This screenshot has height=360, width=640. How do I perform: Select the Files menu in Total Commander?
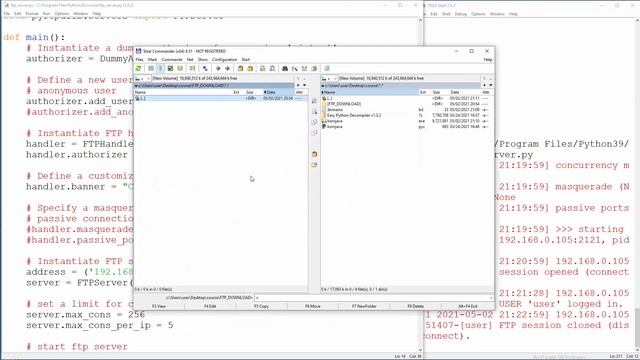coord(139,60)
